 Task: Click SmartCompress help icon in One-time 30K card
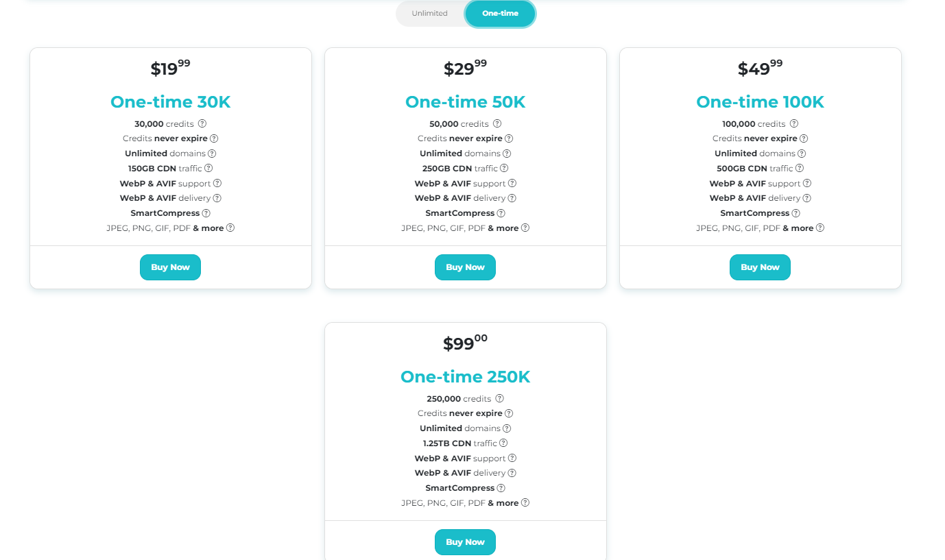[206, 213]
